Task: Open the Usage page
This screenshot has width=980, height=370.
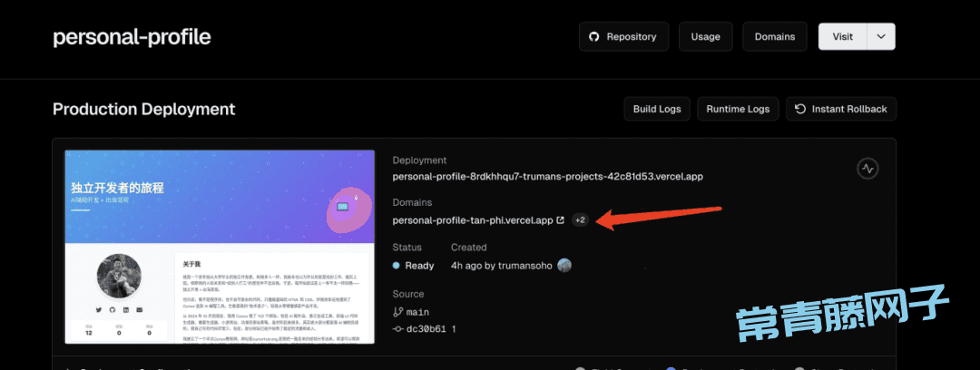Action: pos(706,37)
